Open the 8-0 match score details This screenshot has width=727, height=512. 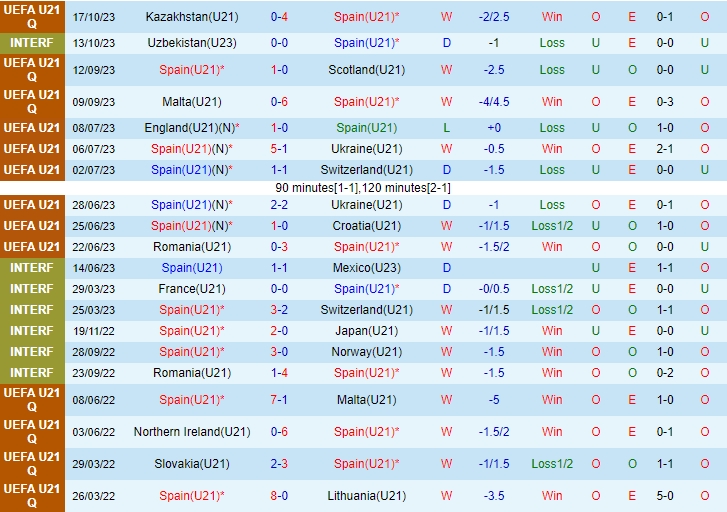point(280,496)
